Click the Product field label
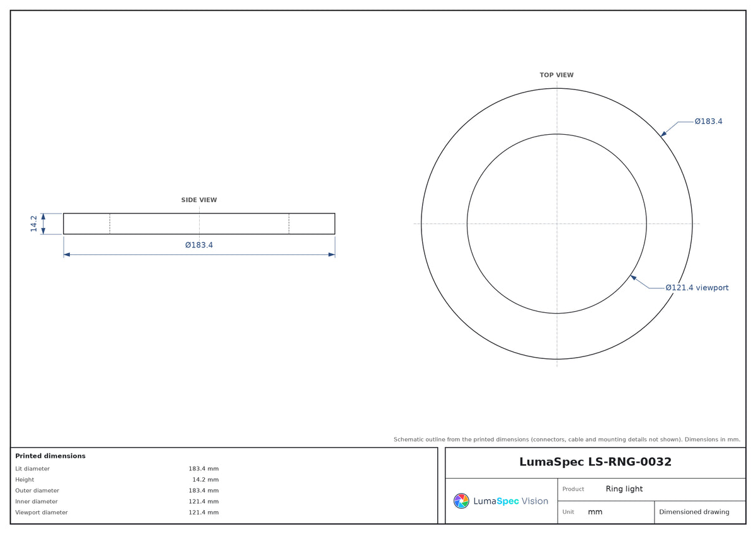Image resolution: width=756 pixels, height=534 pixels. (x=573, y=489)
